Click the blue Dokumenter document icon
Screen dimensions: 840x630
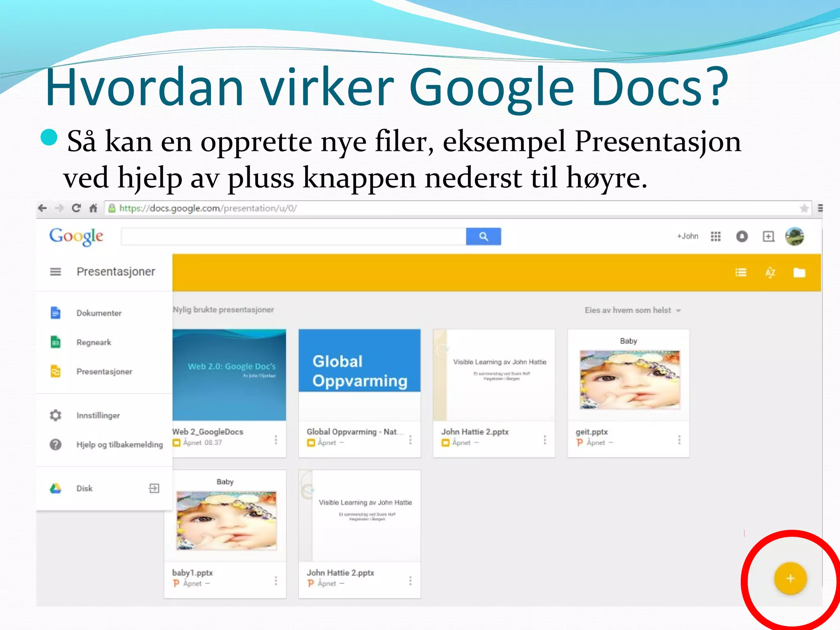tap(55, 313)
